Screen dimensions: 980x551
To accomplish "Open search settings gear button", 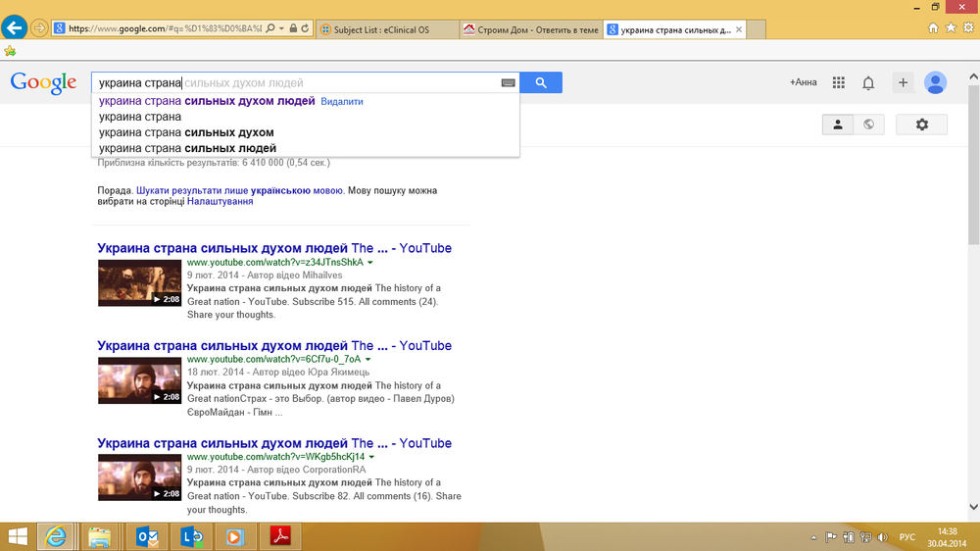I will pos(922,125).
